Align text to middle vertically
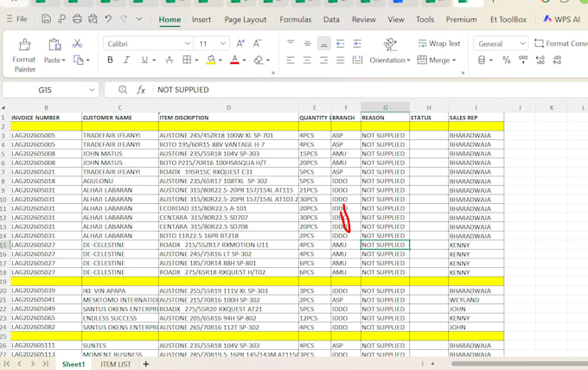The width and height of the screenshot is (588, 370). coord(307,43)
